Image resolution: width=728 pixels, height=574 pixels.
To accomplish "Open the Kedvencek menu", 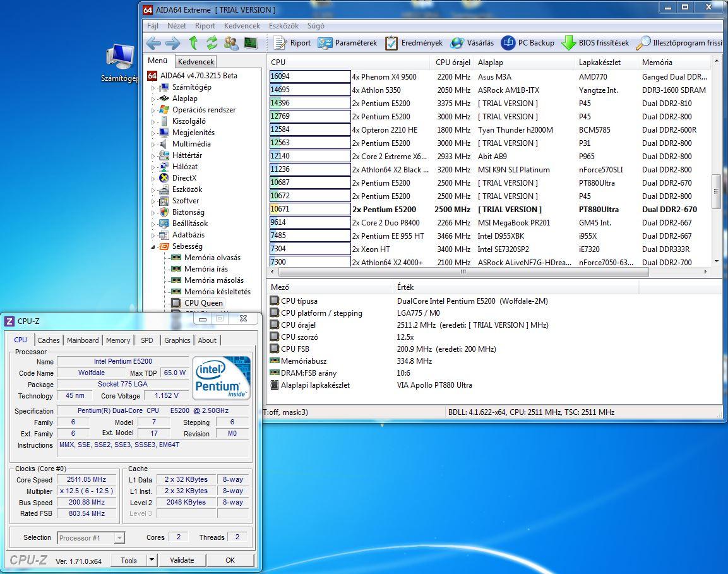I will [242, 26].
